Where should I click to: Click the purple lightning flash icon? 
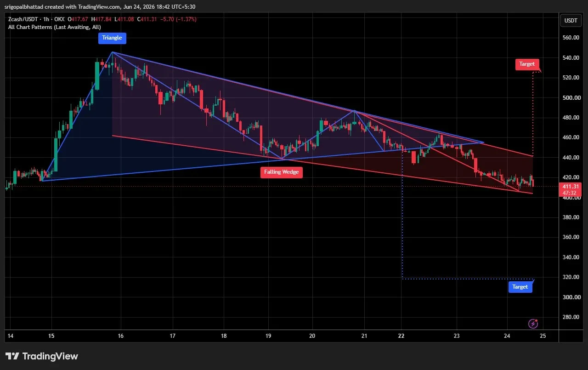click(533, 324)
